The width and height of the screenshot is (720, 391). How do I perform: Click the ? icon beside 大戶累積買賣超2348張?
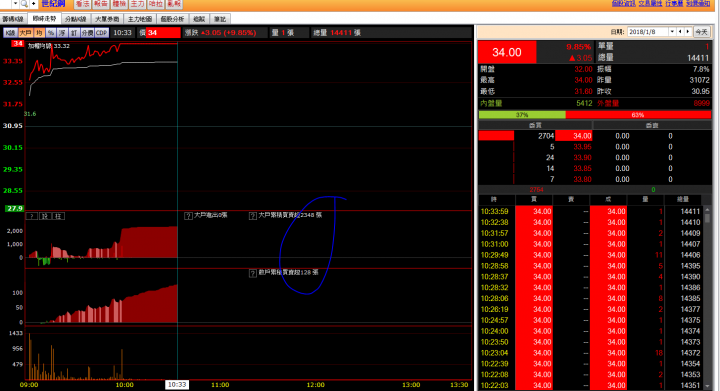click(253, 216)
